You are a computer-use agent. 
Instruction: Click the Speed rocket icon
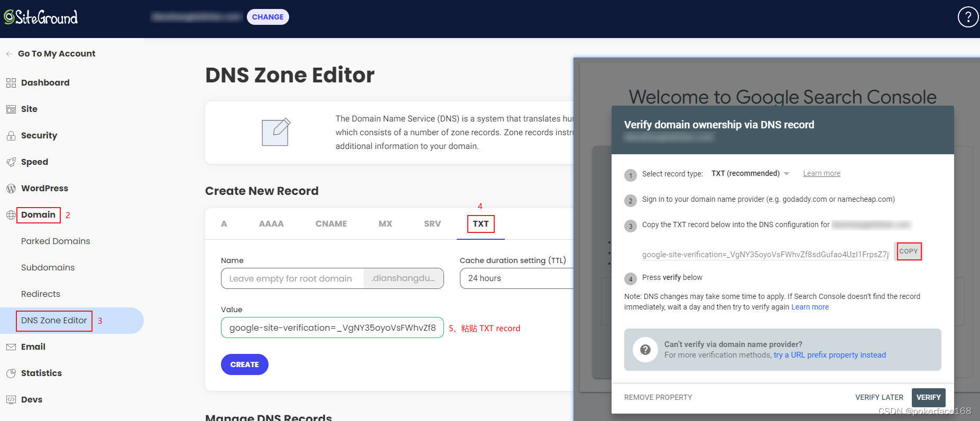11,162
